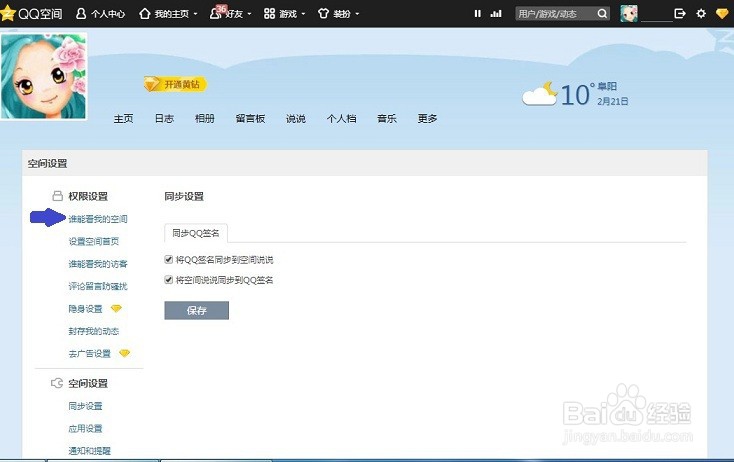Open the 相册 tab

click(205, 119)
